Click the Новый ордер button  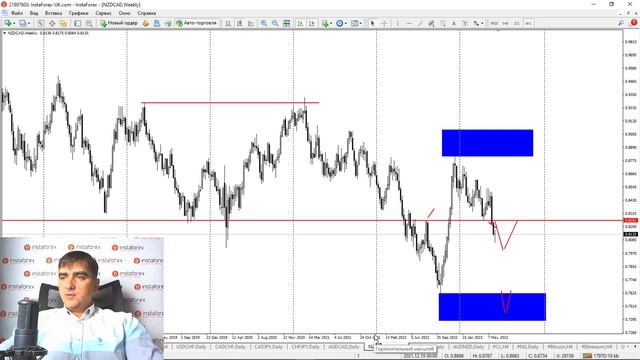click(119, 23)
